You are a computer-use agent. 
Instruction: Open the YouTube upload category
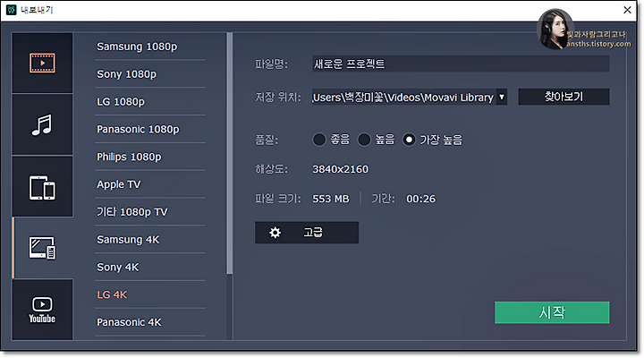(42, 310)
